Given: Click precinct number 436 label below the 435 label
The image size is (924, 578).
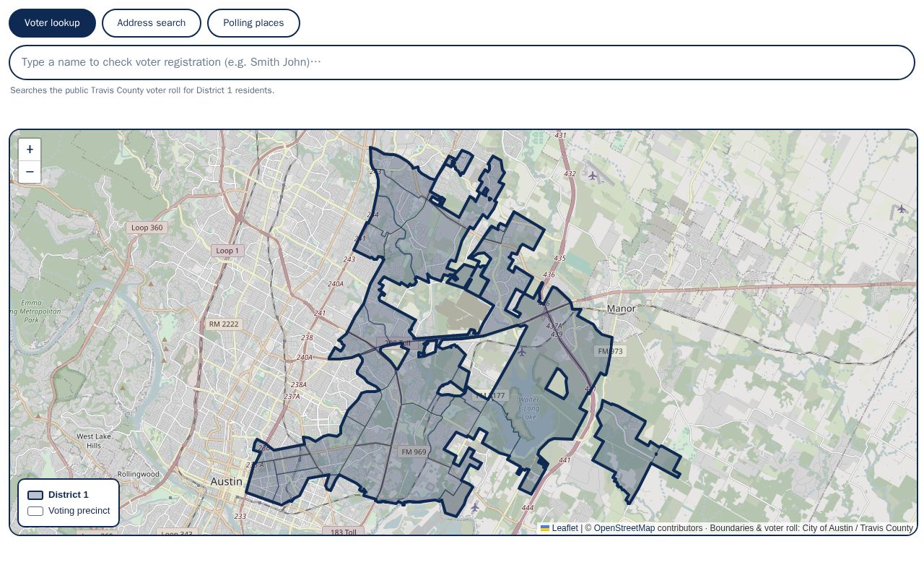Looking at the screenshot, I should coord(549,275).
